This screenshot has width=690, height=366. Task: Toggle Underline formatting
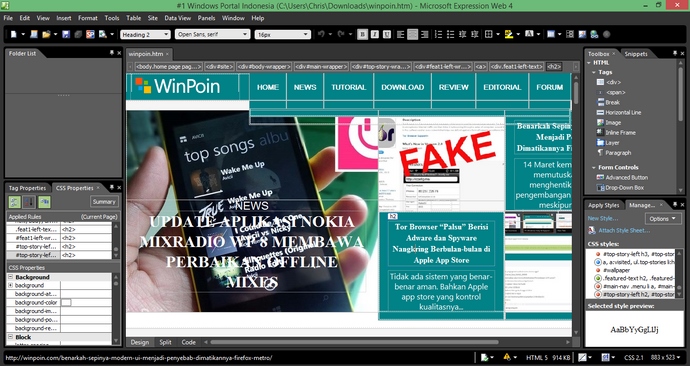point(387,34)
